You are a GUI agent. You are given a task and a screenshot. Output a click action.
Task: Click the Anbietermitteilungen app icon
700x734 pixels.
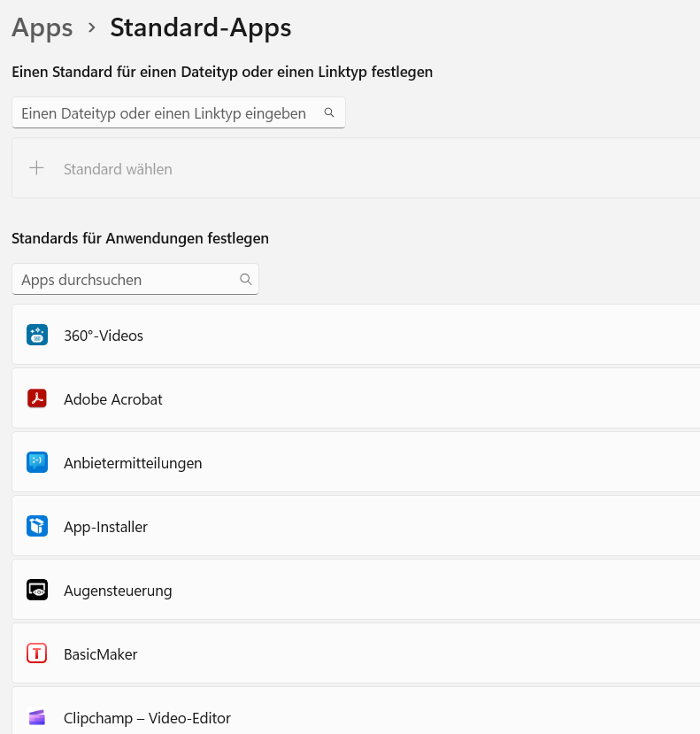[x=36, y=463]
